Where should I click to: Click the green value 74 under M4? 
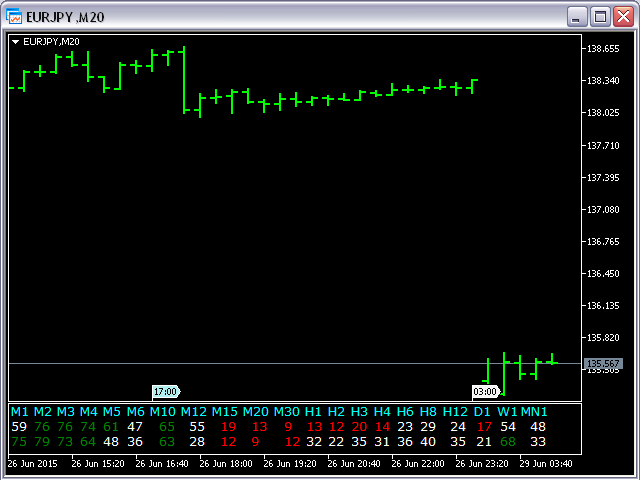click(88, 427)
